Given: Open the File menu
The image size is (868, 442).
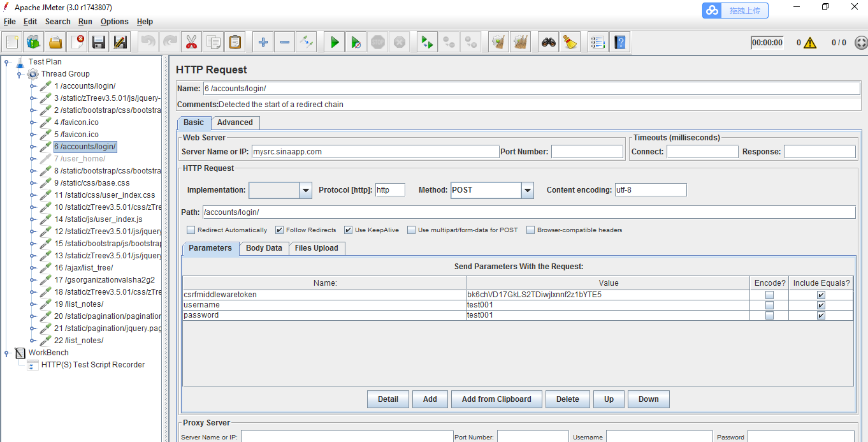Looking at the screenshot, I should point(10,22).
